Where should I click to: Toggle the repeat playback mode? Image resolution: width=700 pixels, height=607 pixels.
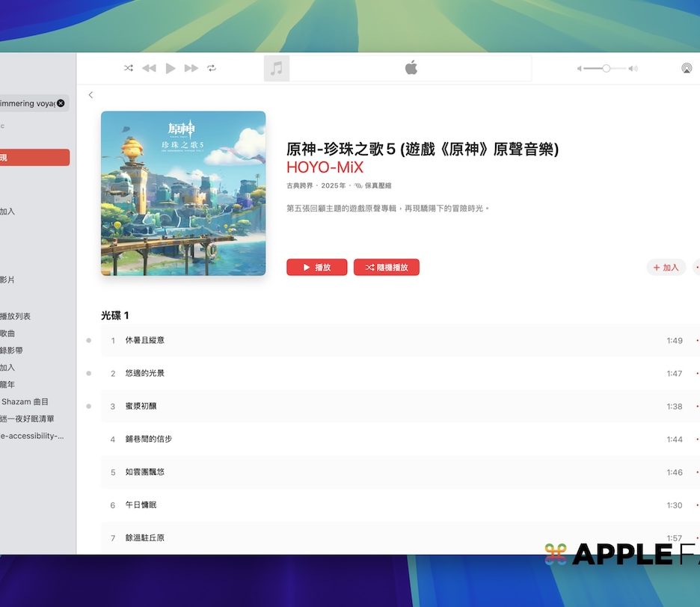(x=212, y=68)
